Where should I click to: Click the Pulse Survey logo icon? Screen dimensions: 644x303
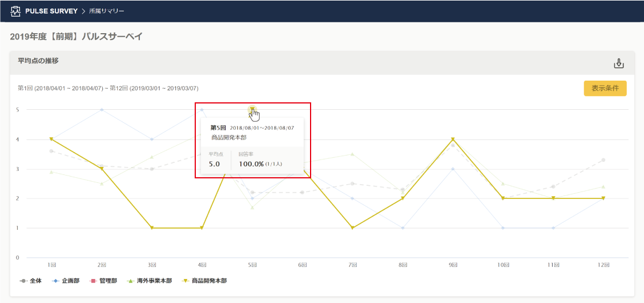(x=15, y=11)
